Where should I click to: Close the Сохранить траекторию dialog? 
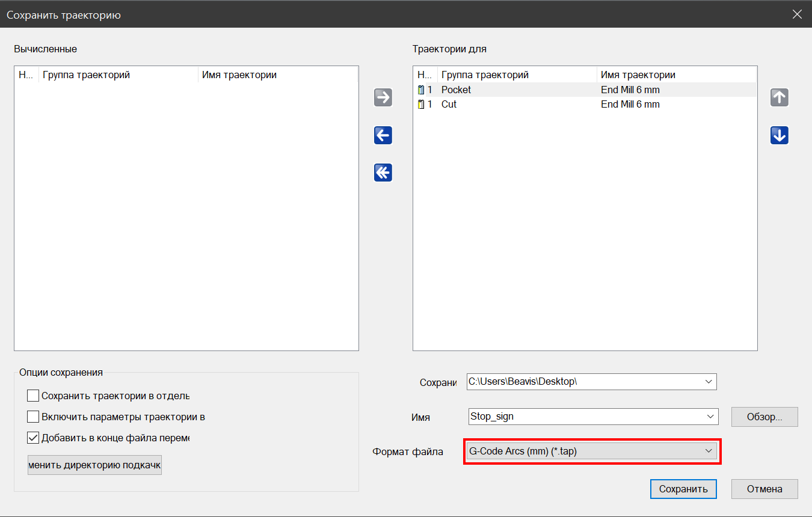click(x=797, y=15)
